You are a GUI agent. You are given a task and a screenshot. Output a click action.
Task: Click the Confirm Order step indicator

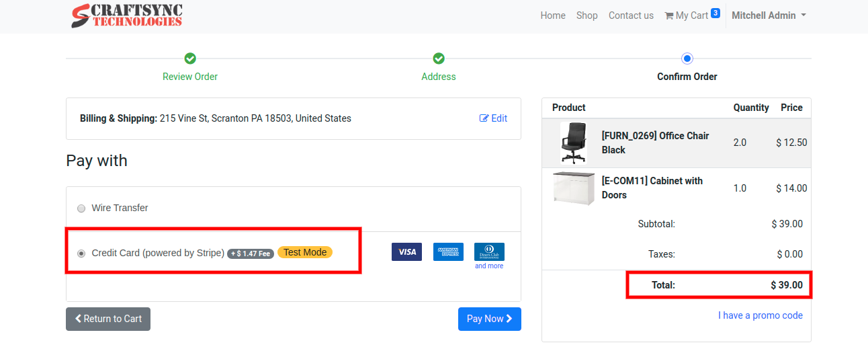pyautogui.click(x=687, y=59)
